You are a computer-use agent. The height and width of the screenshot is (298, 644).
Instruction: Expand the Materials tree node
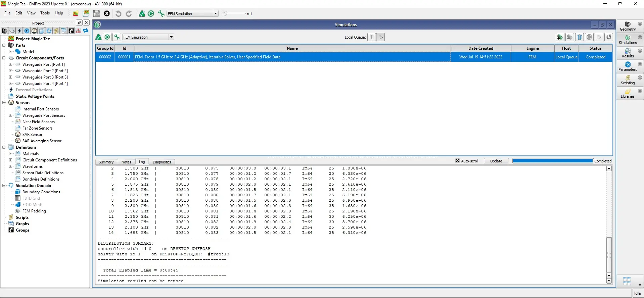(10, 153)
